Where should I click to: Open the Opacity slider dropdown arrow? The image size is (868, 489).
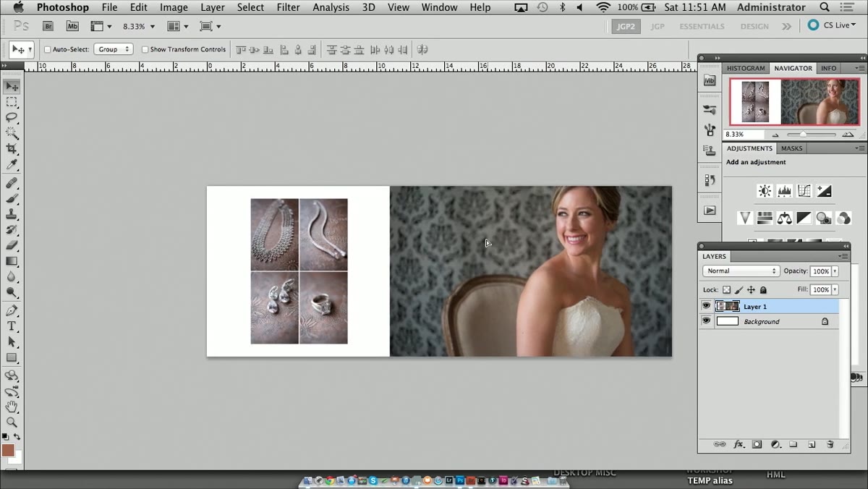[x=835, y=271]
